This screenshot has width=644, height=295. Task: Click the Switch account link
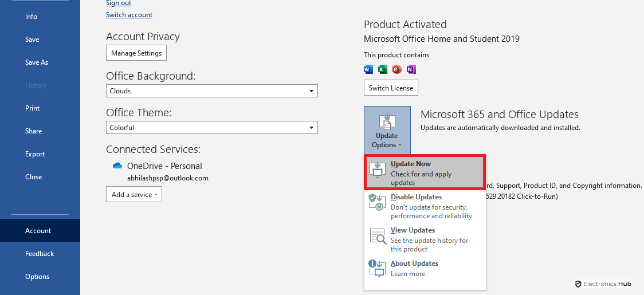129,15
